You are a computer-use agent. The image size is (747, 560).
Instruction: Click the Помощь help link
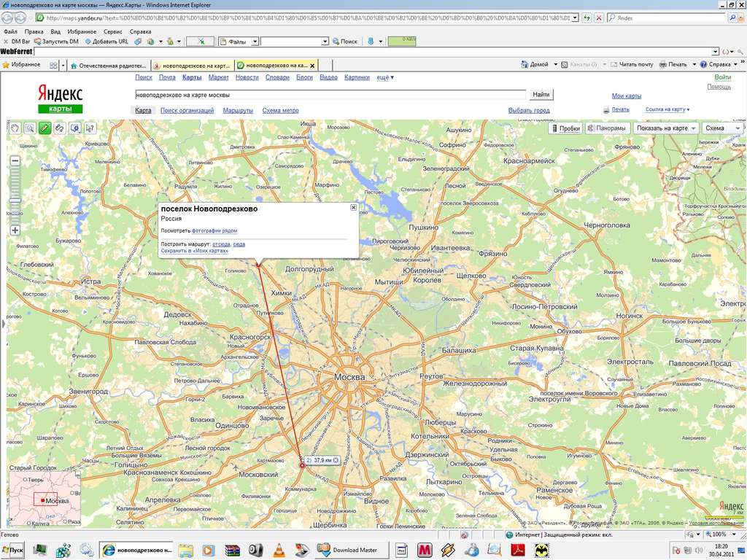[719, 87]
